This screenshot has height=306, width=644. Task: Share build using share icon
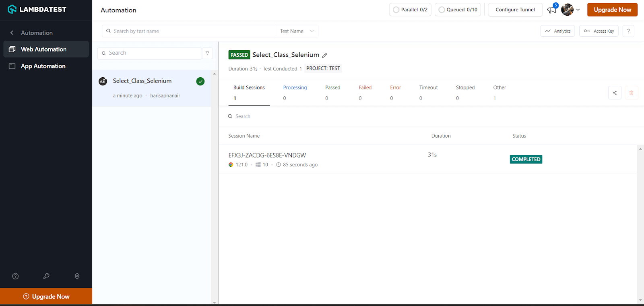pos(615,93)
